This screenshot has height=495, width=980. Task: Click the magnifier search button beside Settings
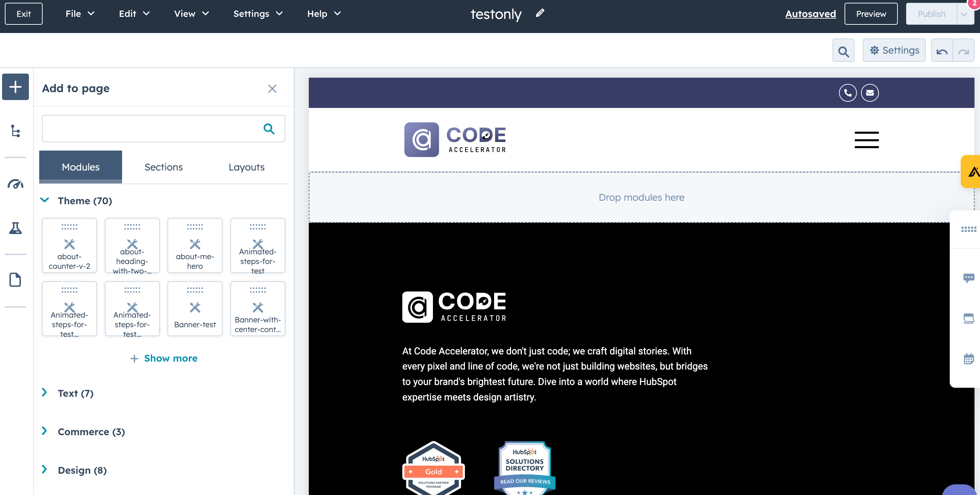pos(843,51)
